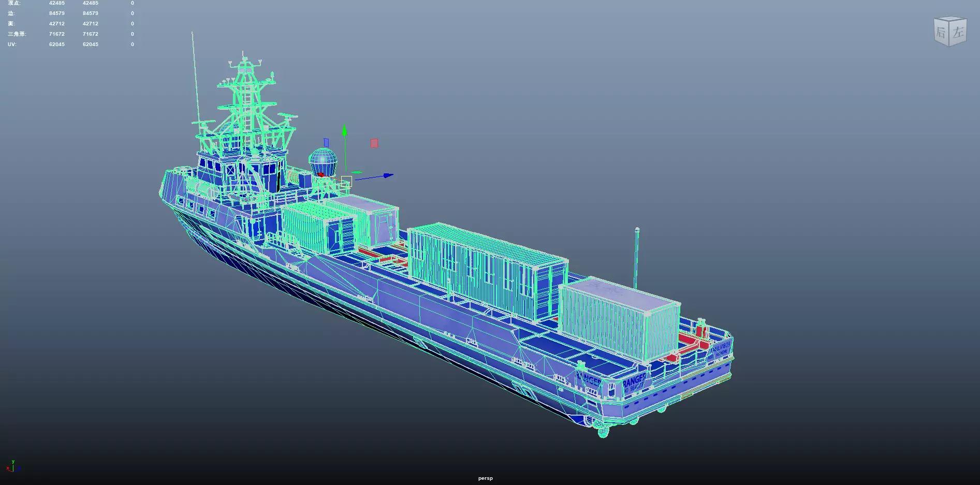Select the RANGER lettering on the stern

[634, 381]
